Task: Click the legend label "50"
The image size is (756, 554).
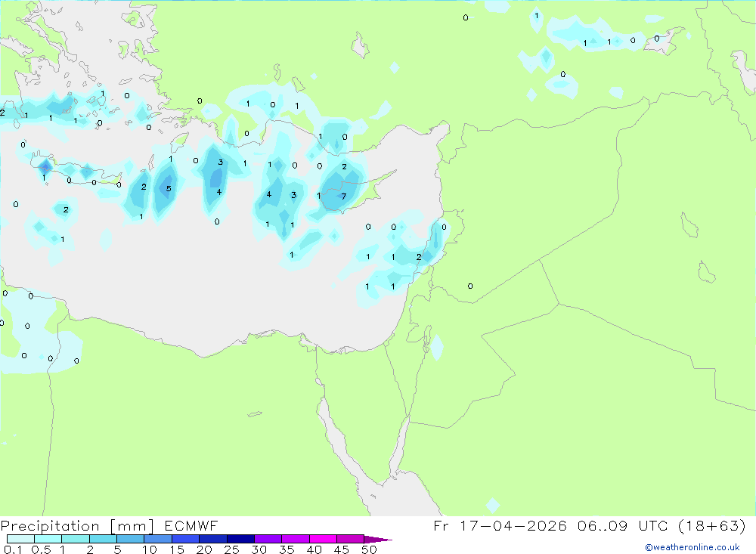Action: point(370,549)
